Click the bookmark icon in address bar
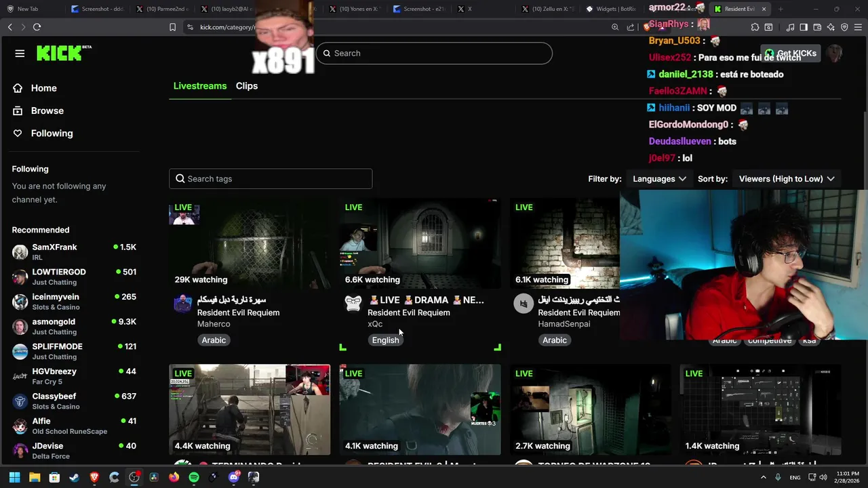This screenshot has width=868, height=488. pyautogui.click(x=172, y=27)
